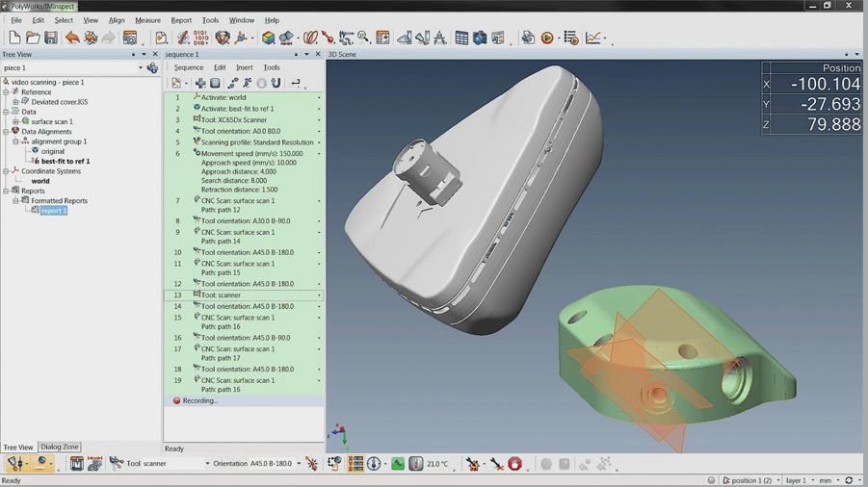Open the piece 1 dropdown in Tree View
Viewport: 868px width, 487px height.
point(140,68)
